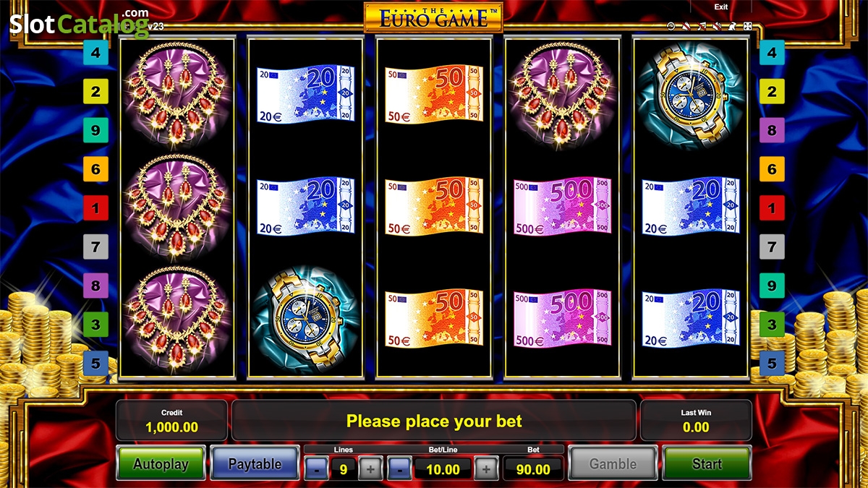Lower Bet/Line with minus button
The image size is (868, 488).
pyautogui.click(x=399, y=469)
